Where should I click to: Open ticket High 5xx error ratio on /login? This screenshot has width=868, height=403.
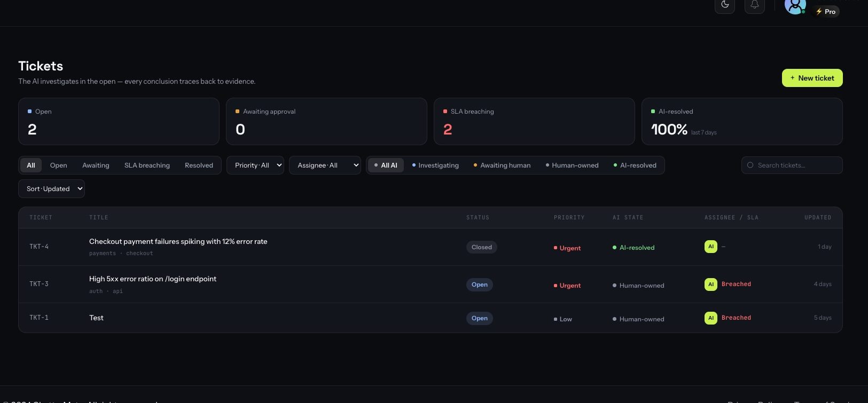point(153,279)
